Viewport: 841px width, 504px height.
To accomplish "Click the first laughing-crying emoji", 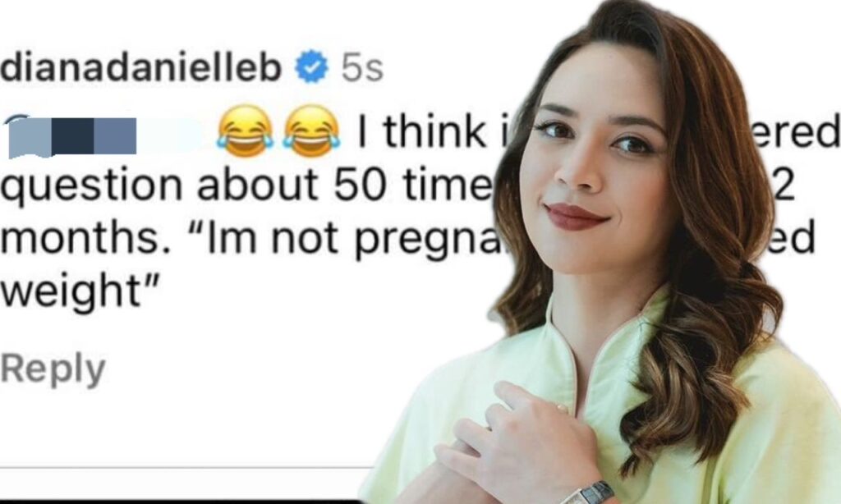I will pyautogui.click(x=245, y=131).
